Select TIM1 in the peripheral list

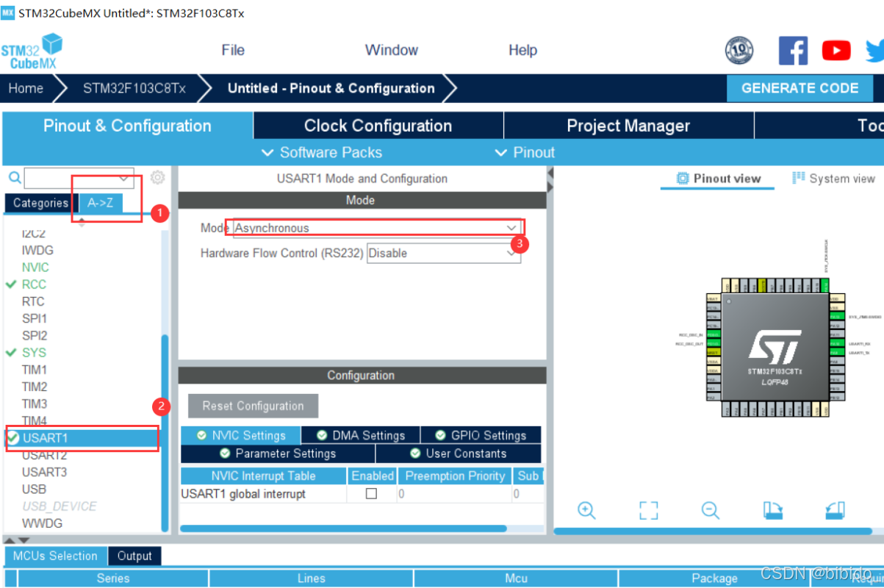pos(35,369)
